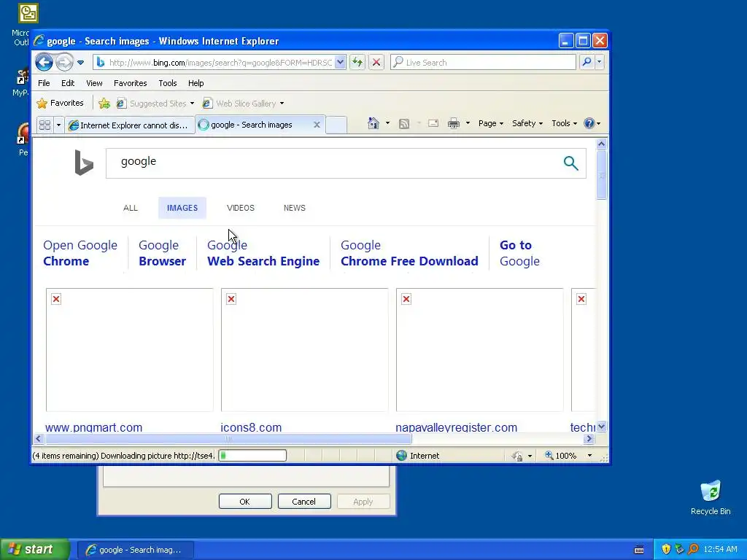
Task: Switch to Internet Explorer cannot display tab
Action: 130,125
